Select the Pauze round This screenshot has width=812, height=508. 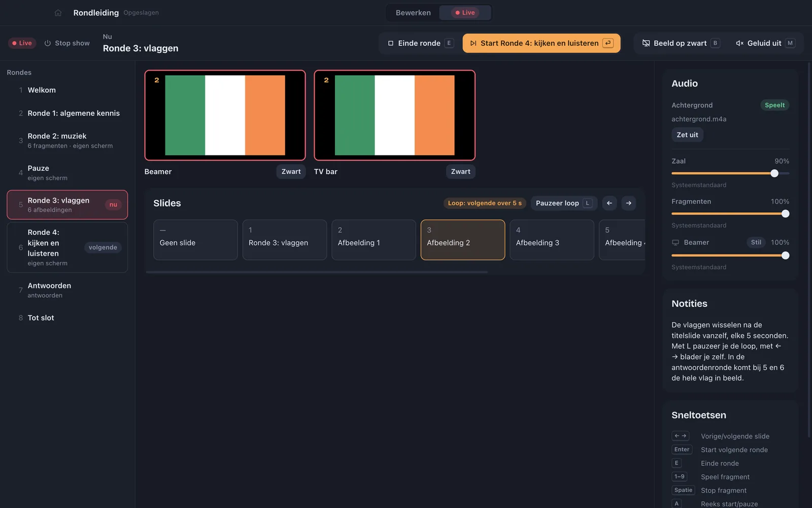[x=67, y=173]
